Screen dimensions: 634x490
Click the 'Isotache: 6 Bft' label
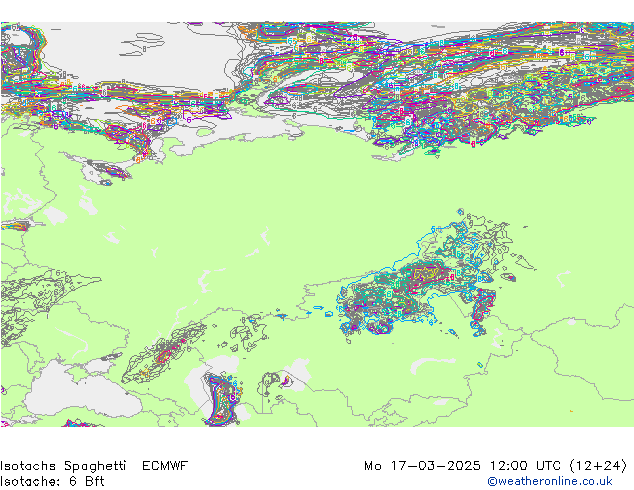click(52, 481)
